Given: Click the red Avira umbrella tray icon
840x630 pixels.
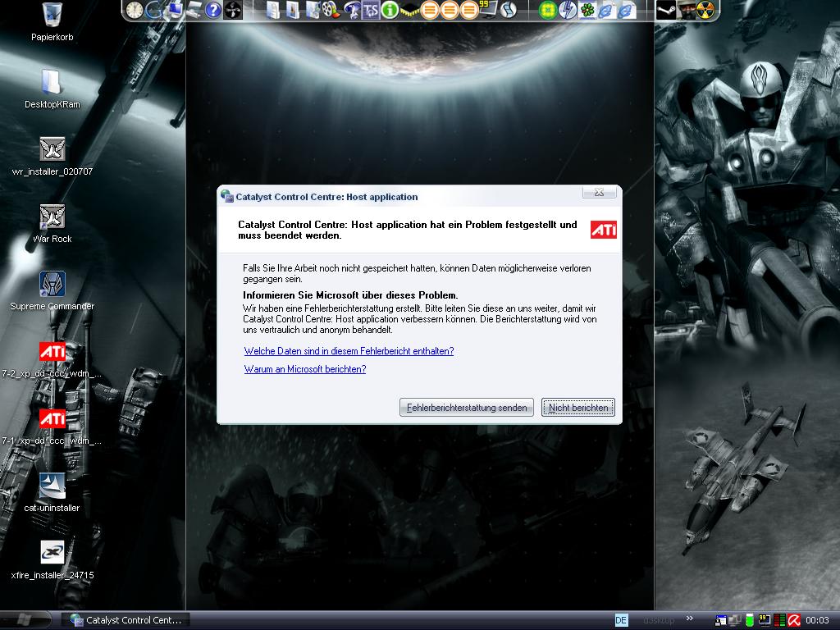Looking at the screenshot, I should pos(794,620).
